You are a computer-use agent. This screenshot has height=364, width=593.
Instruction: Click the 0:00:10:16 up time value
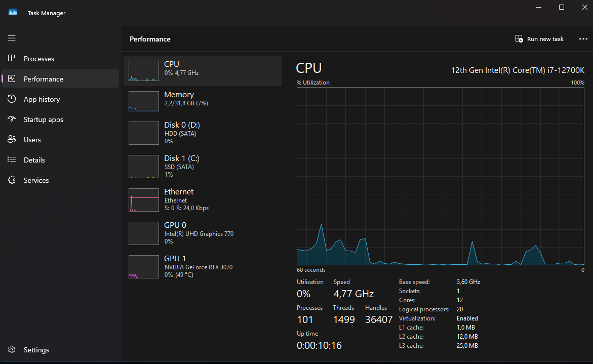[319, 345]
